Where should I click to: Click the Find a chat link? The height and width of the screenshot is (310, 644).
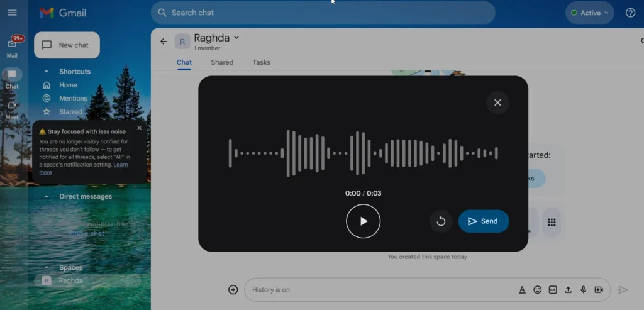pyautogui.click(x=87, y=234)
